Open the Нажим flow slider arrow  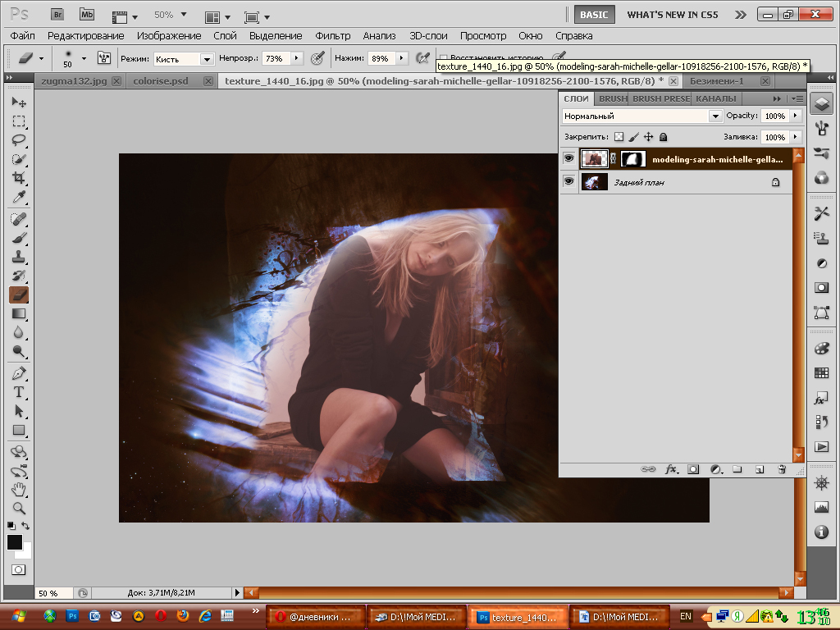point(402,58)
